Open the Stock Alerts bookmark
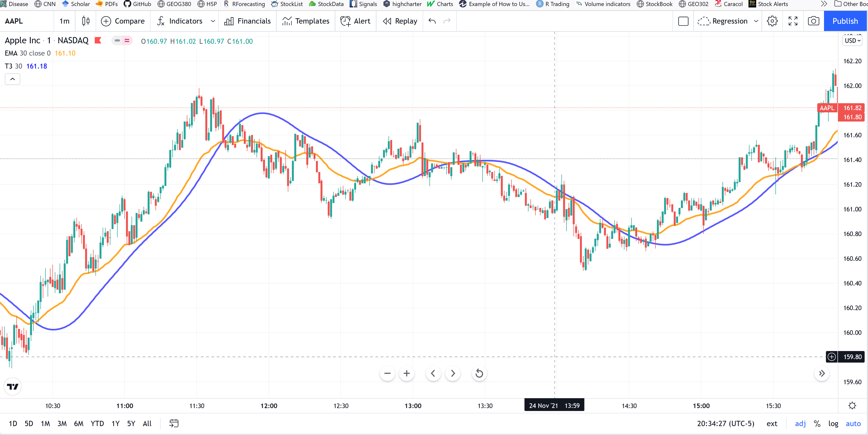Image resolution: width=868 pixels, height=435 pixels. pyautogui.click(x=768, y=4)
